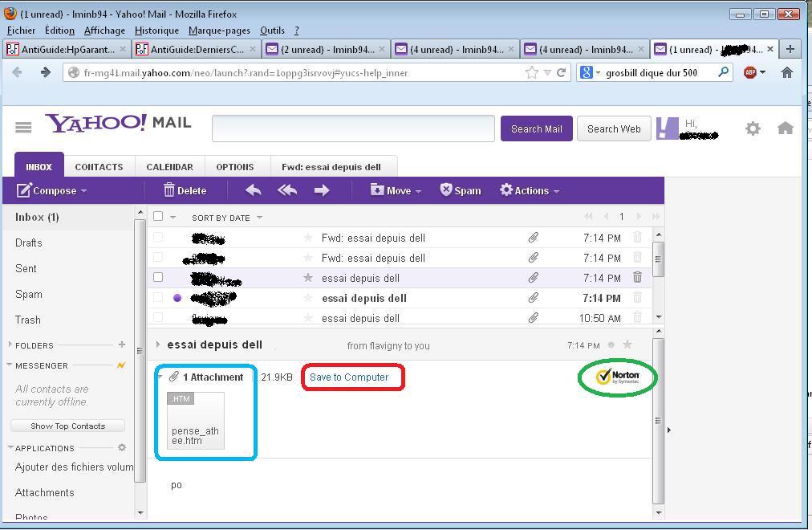Click the reading pane vertical scrollbar
Viewport: 812px width, 530px height.
658,422
